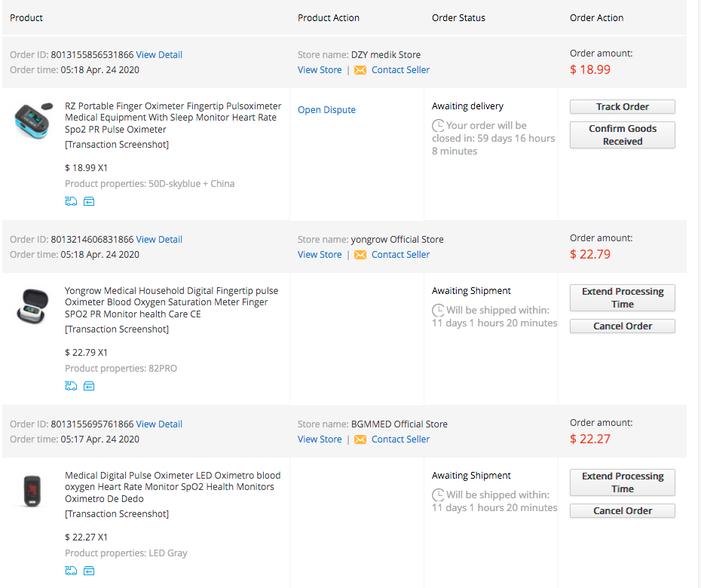Open the Yongrow oximeter product thumbnail
The height and width of the screenshot is (588, 701).
click(x=32, y=306)
